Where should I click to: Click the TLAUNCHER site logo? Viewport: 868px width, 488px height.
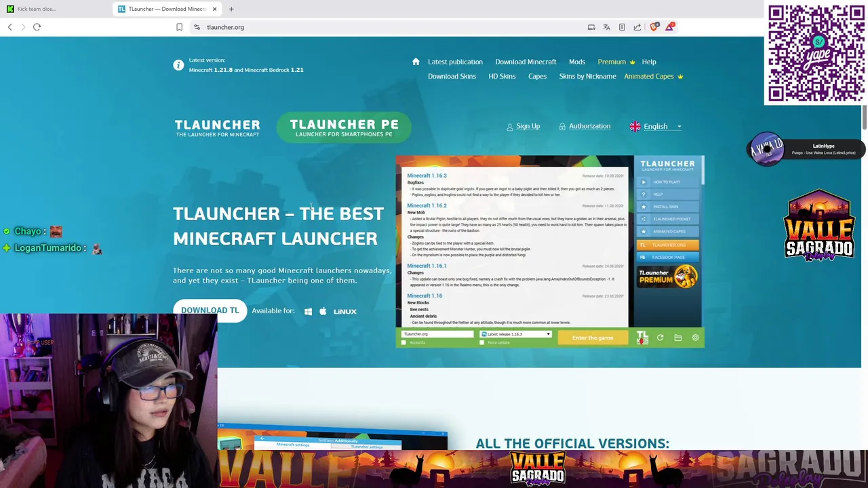(217, 127)
